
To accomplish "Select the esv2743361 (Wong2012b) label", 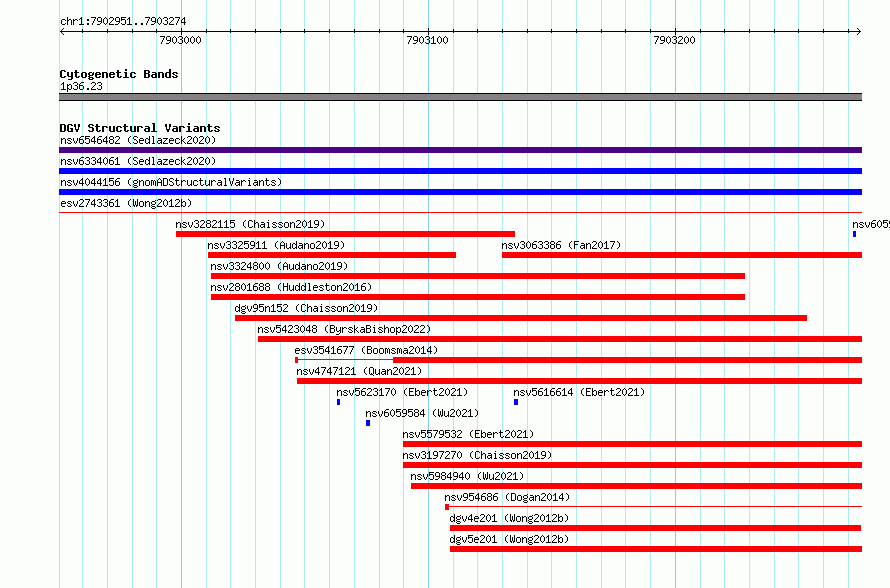I will click(126, 203).
